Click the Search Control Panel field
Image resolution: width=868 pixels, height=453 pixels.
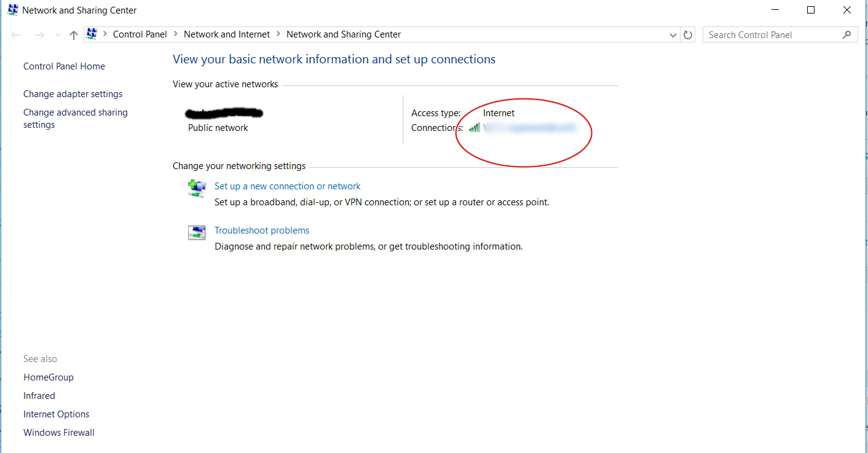(771, 35)
